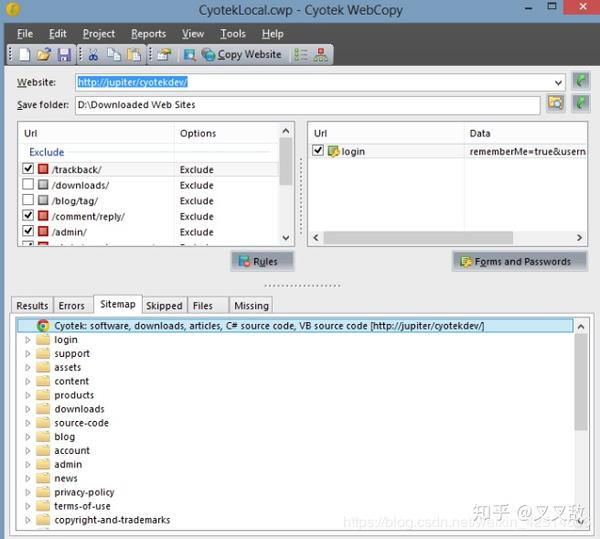
Task: Expand the account sitemap node
Action: 28,451
